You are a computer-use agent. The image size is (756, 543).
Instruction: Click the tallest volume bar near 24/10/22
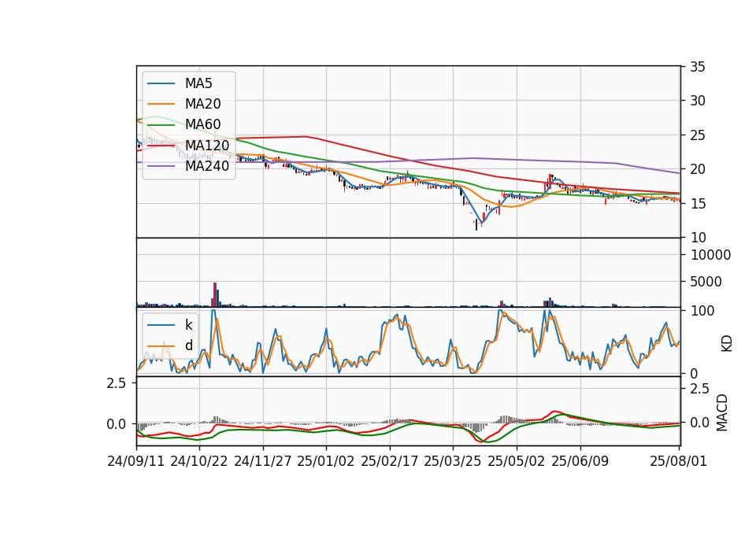215,295
